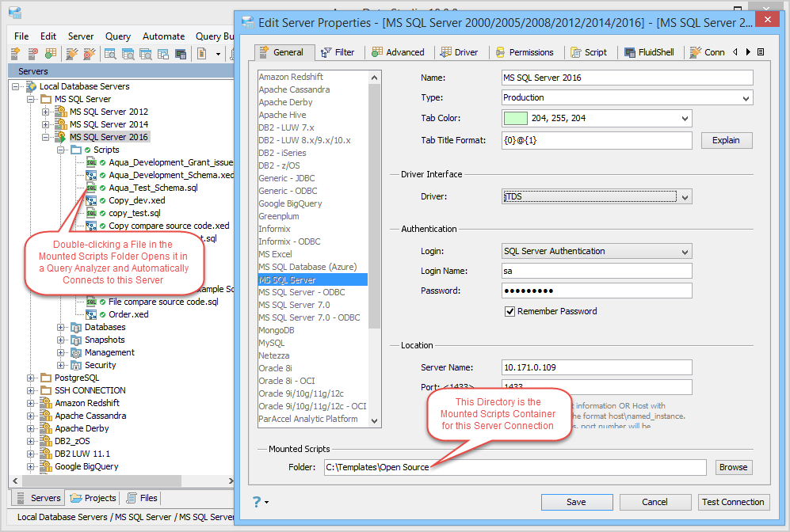Click the copy_test.sql file icon
This screenshot has height=532, width=790.
point(91,214)
